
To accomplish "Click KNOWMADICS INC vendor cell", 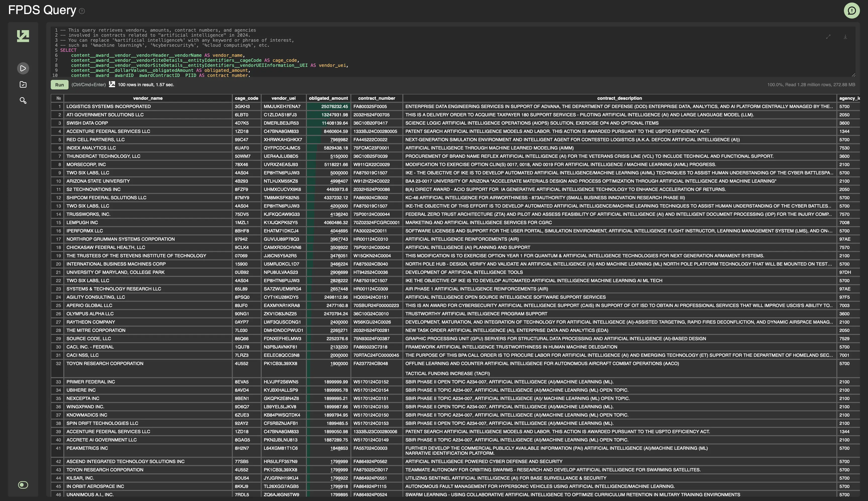I will [x=148, y=415].
